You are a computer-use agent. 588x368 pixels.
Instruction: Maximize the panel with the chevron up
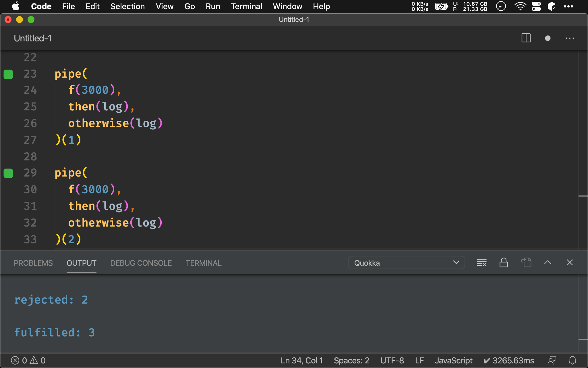(x=548, y=262)
